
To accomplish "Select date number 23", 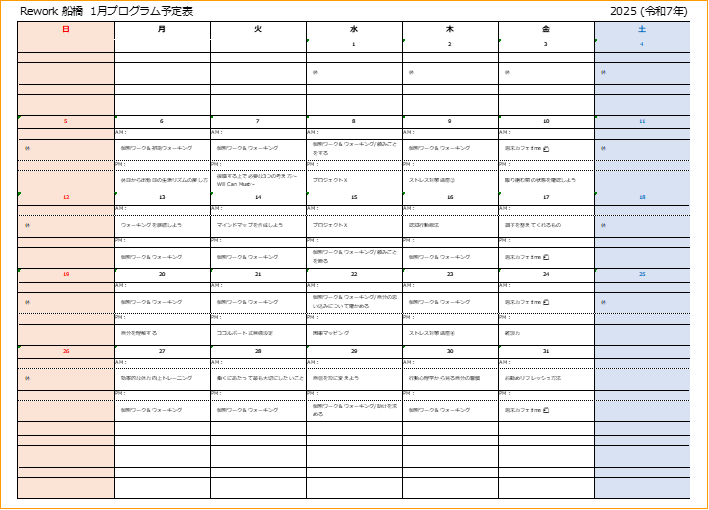I will (x=450, y=274).
